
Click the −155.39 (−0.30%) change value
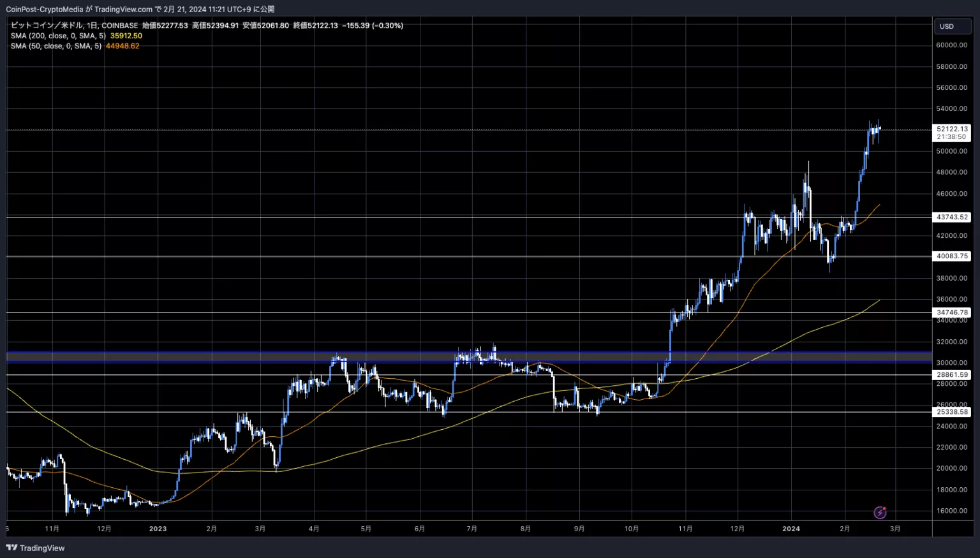[x=373, y=26]
